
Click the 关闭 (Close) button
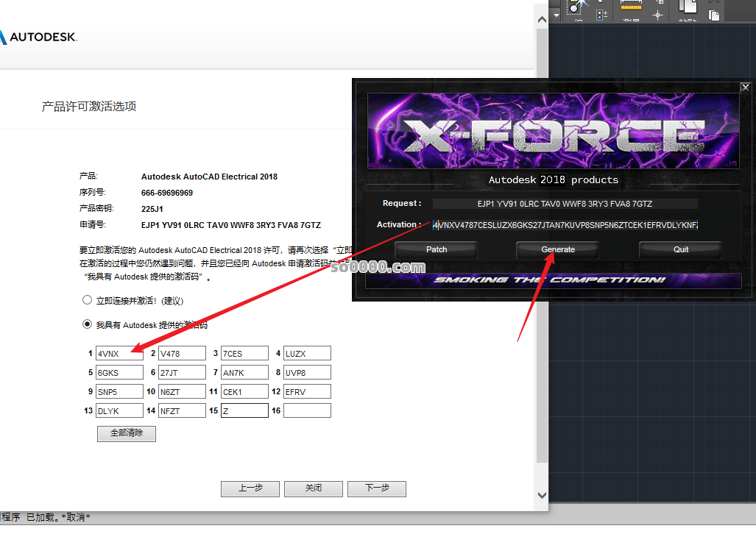[314, 488]
